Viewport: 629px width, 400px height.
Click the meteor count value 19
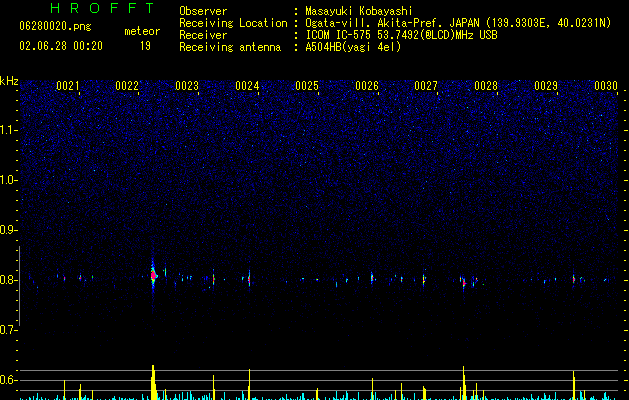[x=145, y=46]
